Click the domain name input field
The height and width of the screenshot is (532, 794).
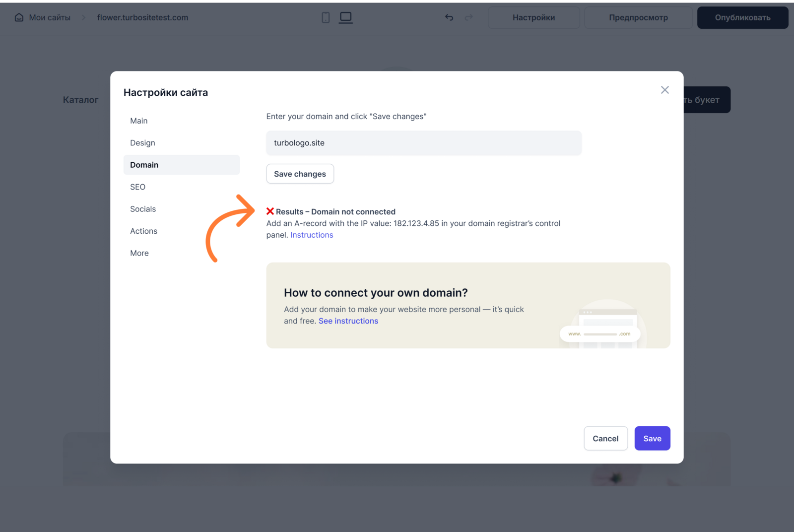click(424, 143)
